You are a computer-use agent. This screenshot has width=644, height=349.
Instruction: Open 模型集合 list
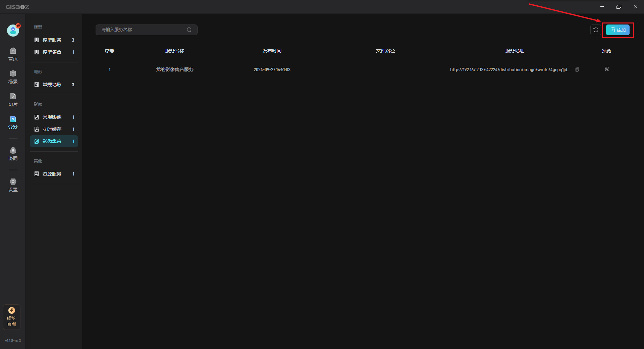point(54,52)
